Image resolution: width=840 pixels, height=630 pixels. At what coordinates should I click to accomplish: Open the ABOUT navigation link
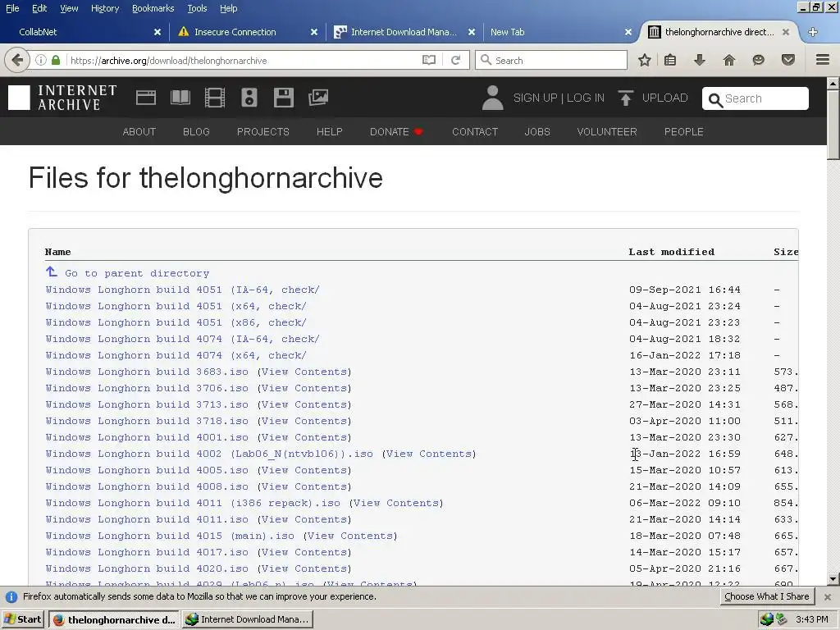click(139, 132)
